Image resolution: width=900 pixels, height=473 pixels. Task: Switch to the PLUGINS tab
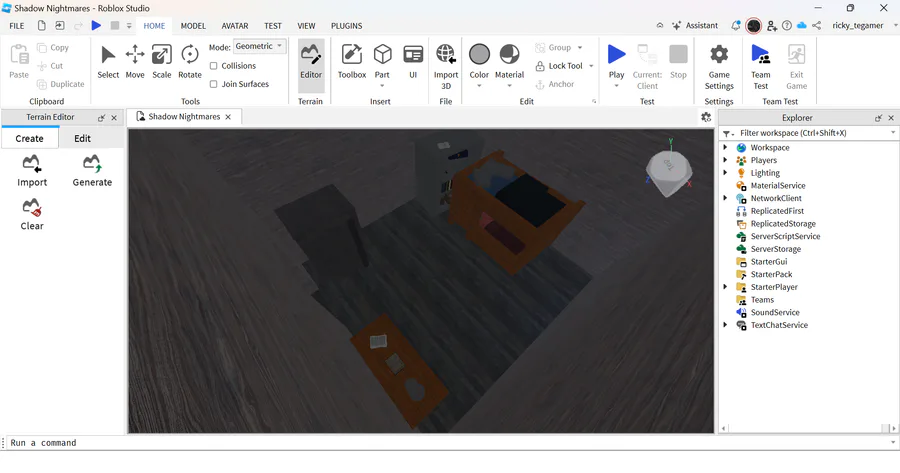tap(346, 26)
